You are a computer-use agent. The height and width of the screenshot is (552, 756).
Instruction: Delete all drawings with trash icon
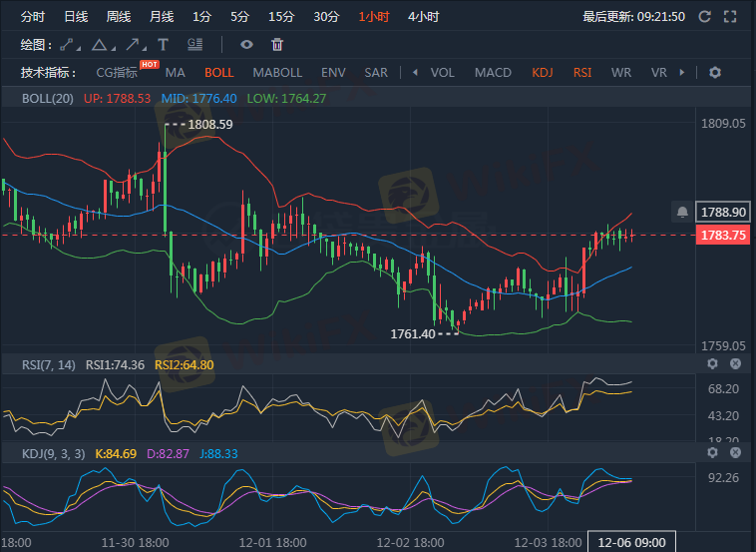point(277,45)
